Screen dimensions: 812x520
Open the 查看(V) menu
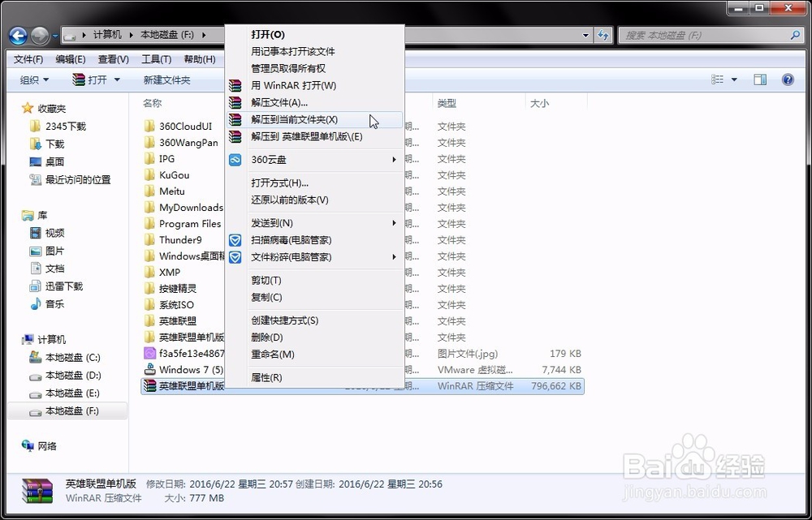pyautogui.click(x=114, y=59)
